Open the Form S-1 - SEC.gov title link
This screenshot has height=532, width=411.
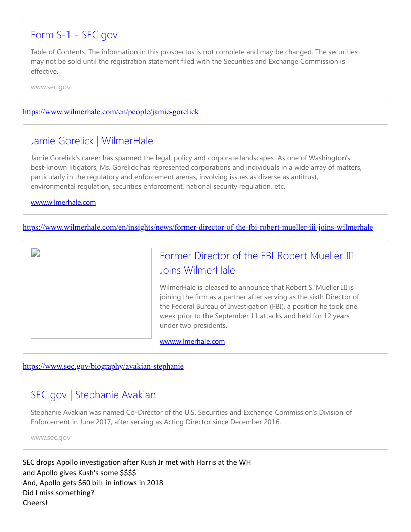(x=74, y=35)
